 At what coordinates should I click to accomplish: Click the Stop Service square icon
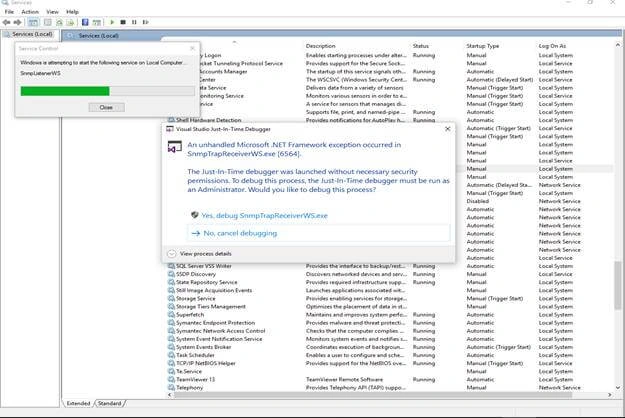point(123,22)
